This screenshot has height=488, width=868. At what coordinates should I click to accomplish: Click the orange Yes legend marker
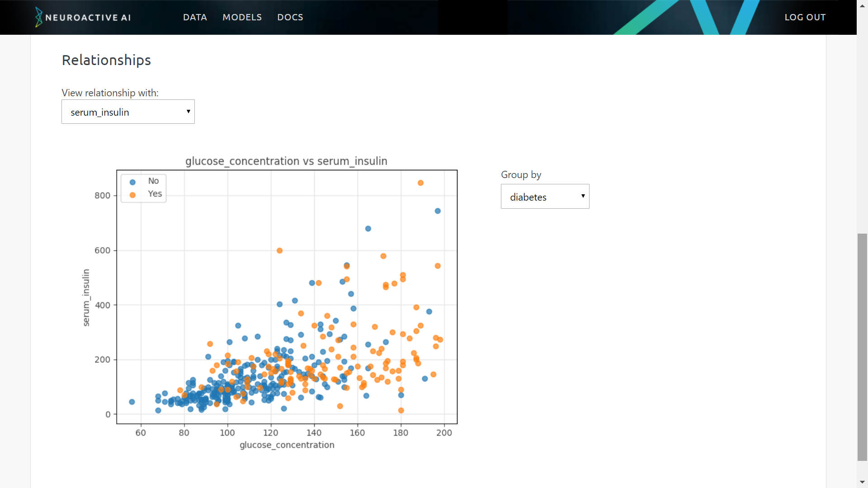[x=132, y=195]
